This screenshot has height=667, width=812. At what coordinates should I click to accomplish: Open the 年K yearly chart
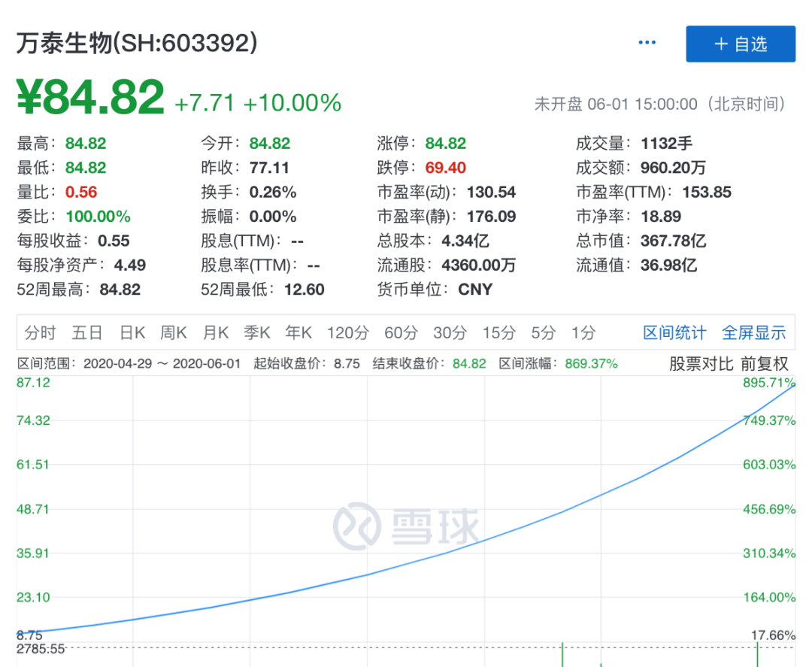click(298, 332)
